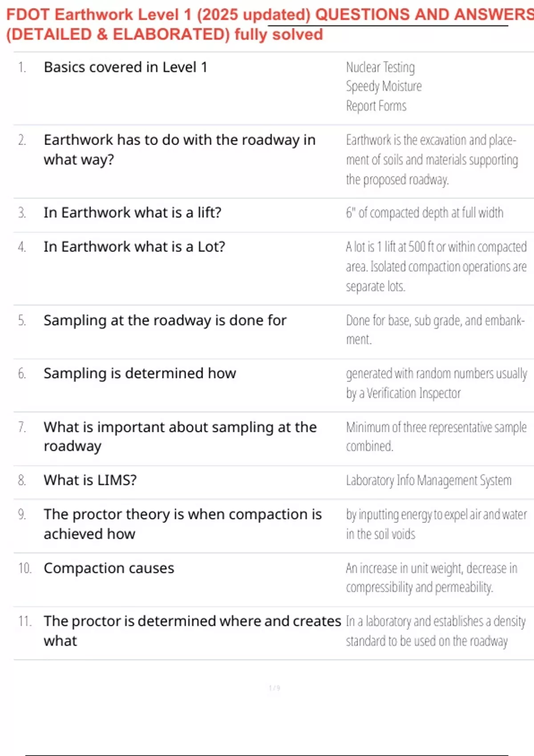The height and width of the screenshot is (756, 534).
Task: Click the 'Speedy Moisture' answer line
Action: pos(384,86)
